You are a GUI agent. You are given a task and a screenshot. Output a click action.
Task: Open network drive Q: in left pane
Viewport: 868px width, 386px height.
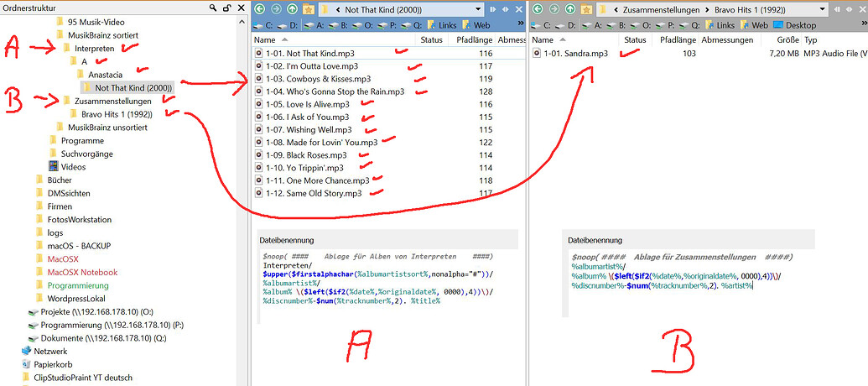(x=413, y=25)
